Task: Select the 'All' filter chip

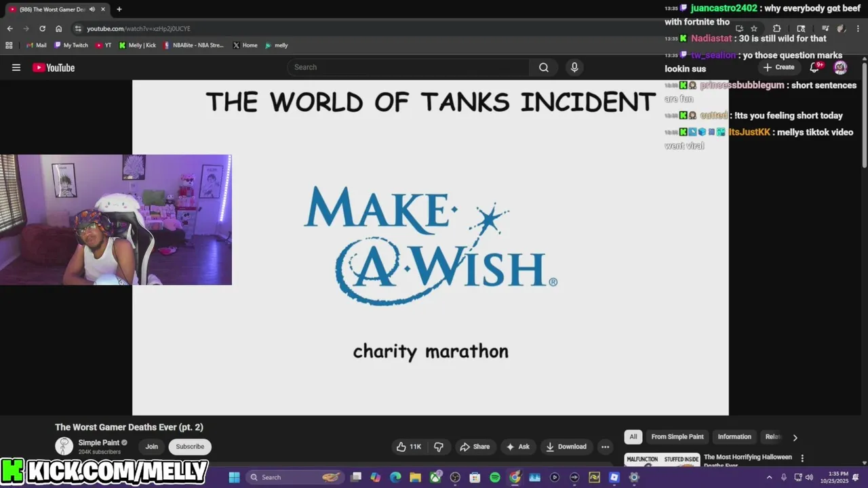Action: [633, 437]
